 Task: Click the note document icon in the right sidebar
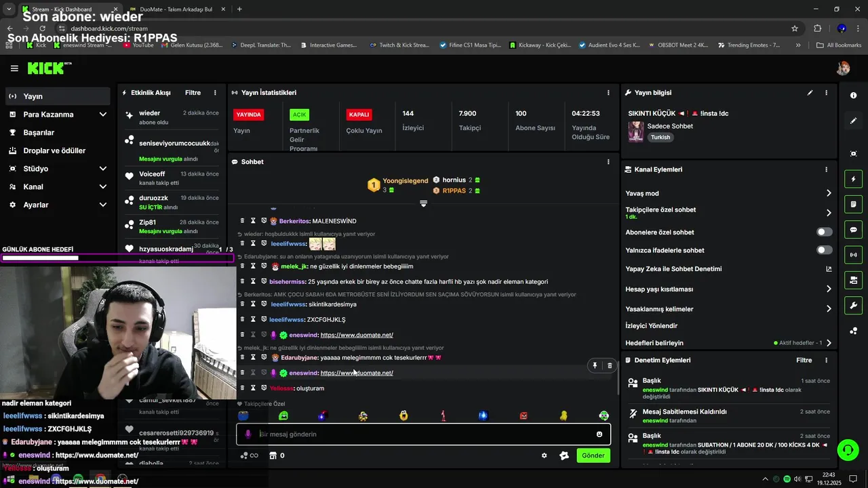(853, 204)
